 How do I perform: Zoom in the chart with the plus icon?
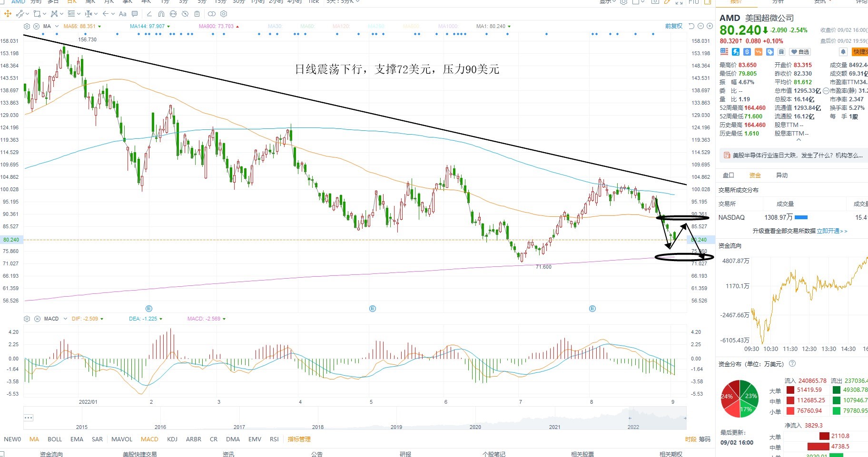click(709, 26)
